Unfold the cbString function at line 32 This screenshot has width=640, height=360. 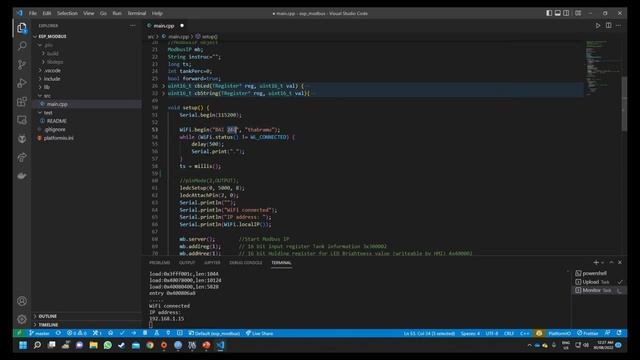pyautogui.click(x=164, y=93)
